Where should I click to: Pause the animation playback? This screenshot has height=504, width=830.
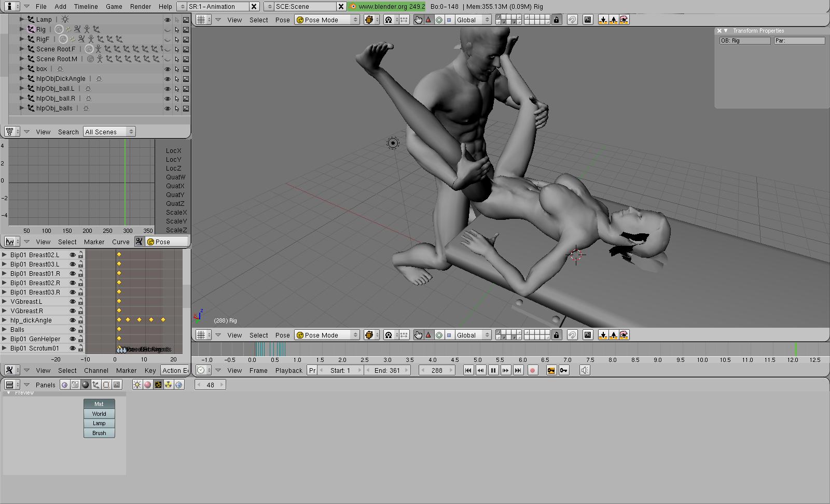[493, 370]
